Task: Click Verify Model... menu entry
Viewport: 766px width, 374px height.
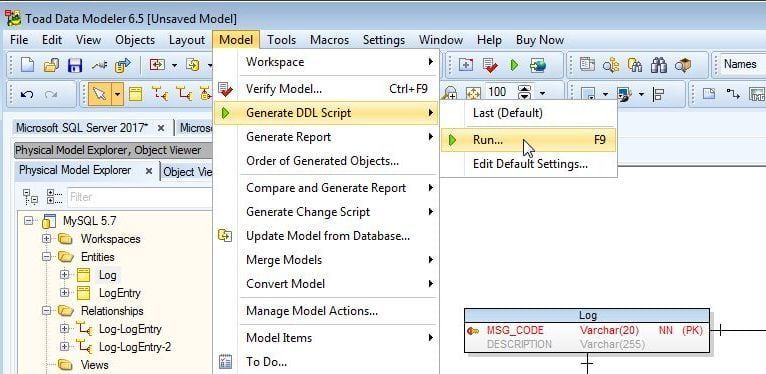Action: point(326,89)
